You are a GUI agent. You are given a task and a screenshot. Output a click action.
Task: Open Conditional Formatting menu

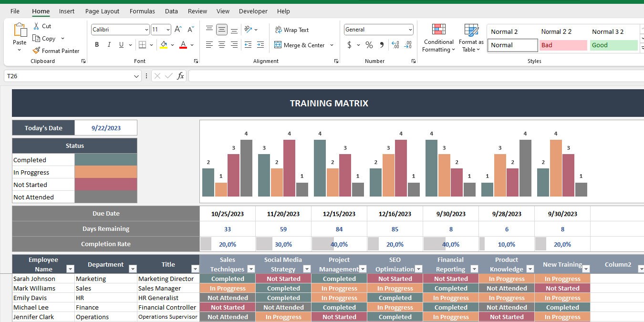pos(439,38)
